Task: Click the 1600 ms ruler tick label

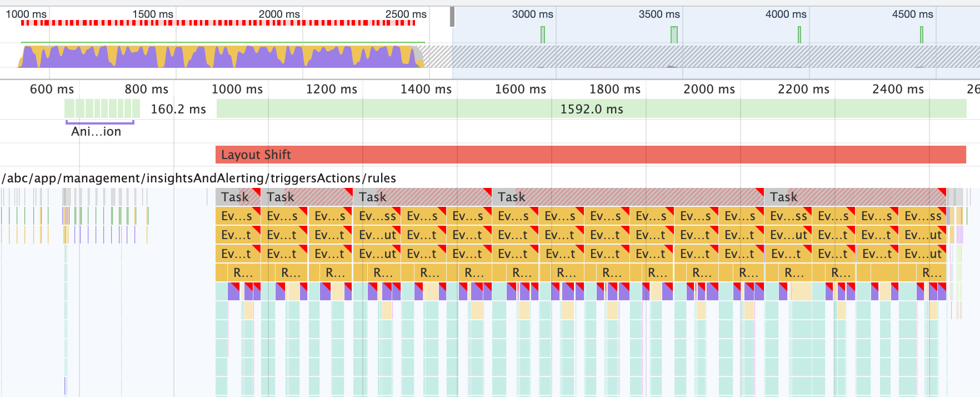Action: coord(521,89)
